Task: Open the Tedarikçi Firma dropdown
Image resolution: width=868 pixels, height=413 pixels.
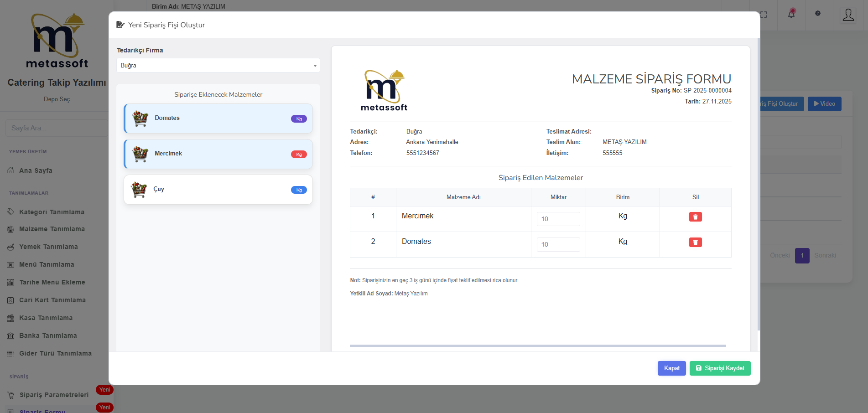Action: (x=218, y=65)
